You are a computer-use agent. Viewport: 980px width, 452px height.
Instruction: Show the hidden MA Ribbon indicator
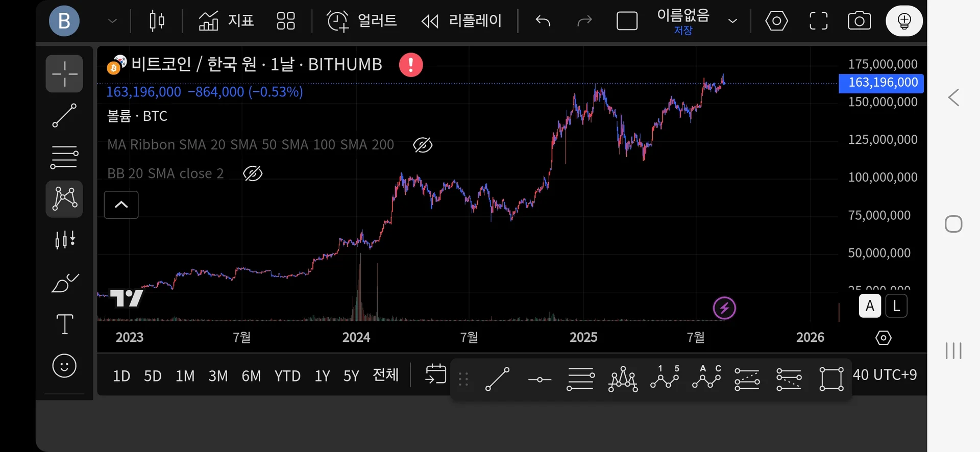pos(423,145)
